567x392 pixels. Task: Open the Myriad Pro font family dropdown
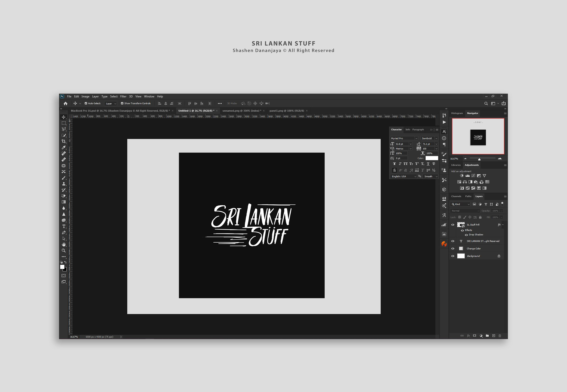pos(416,138)
